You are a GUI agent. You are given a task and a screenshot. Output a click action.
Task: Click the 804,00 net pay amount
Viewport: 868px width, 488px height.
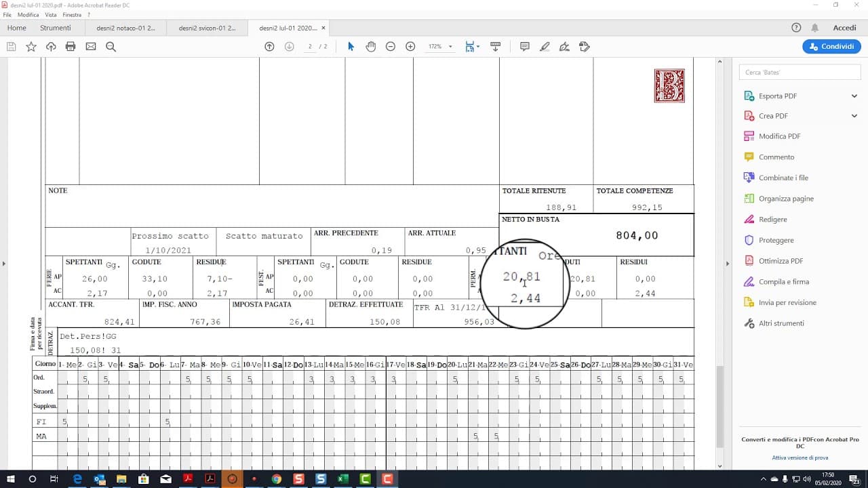[x=637, y=236]
